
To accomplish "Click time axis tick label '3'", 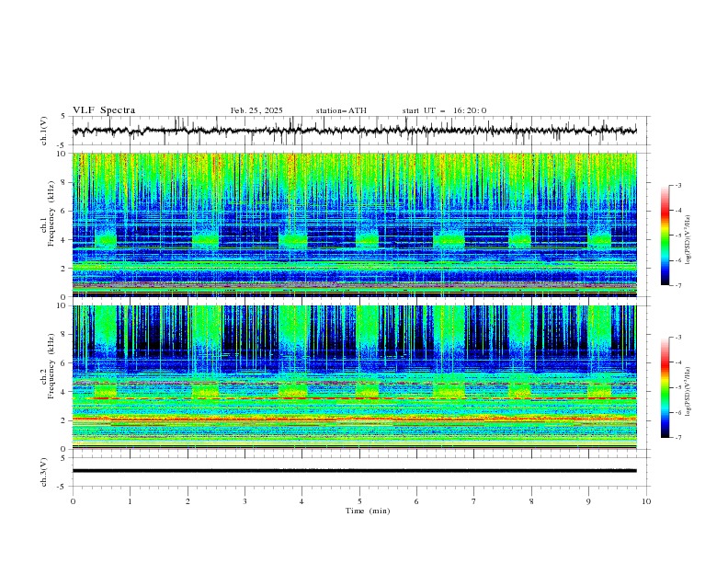I will 245,501.
